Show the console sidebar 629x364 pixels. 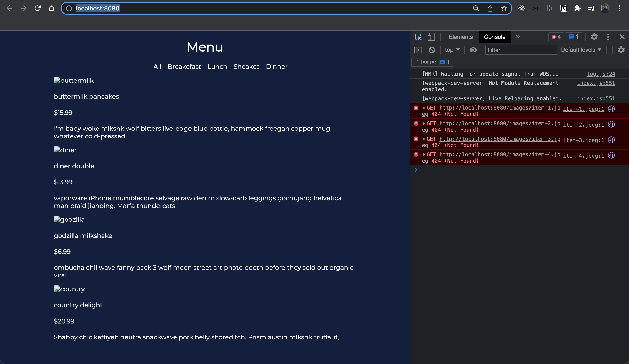coord(418,50)
